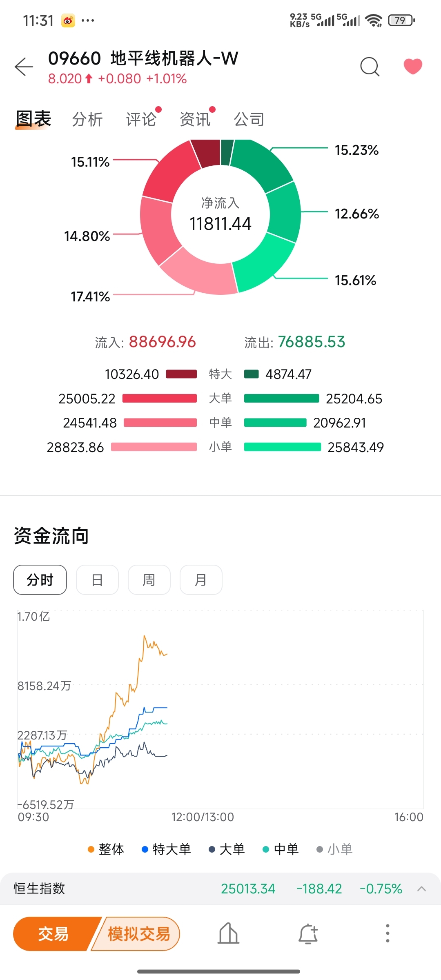Tap the orange 交易 button
Image resolution: width=441 pixels, height=980 pixels.
click(54, 934)
